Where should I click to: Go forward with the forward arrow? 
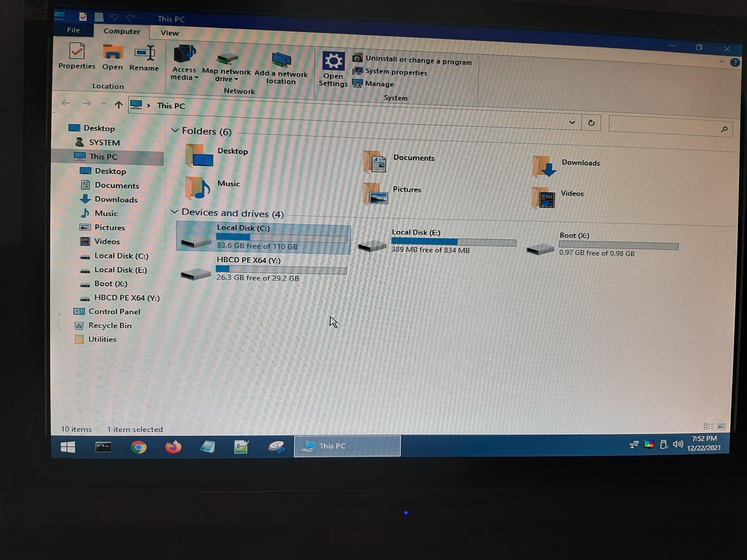86,104
